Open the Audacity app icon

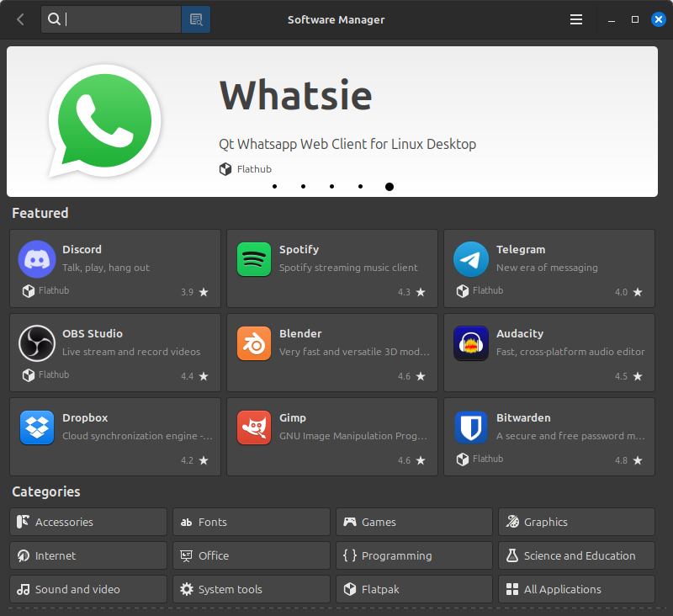[471, 343]
